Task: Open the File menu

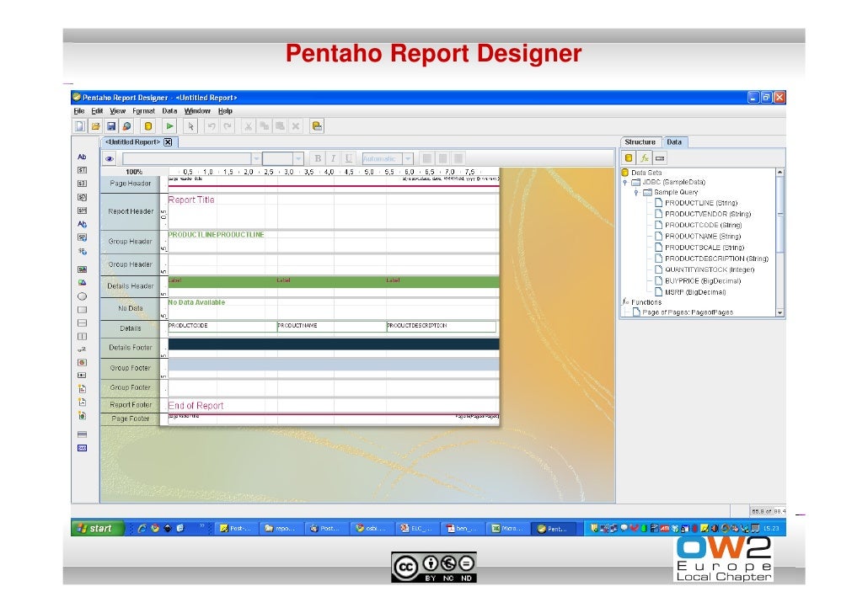Action: (x=79, y=111)
